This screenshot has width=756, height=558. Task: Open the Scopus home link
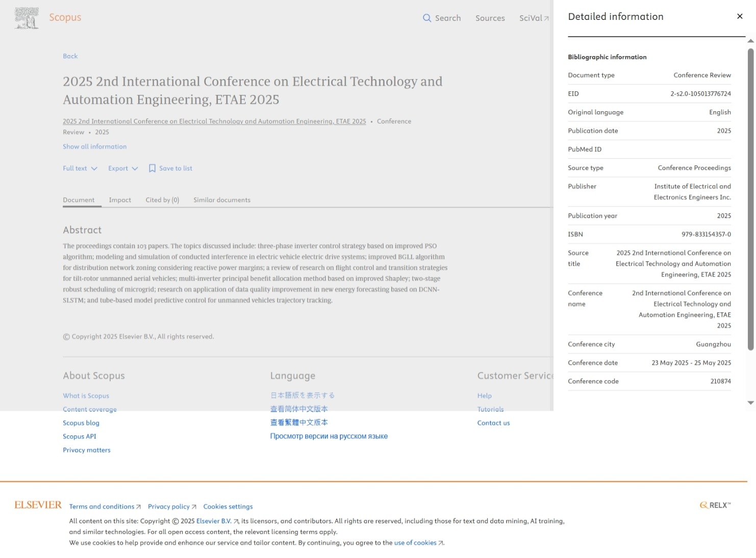pyautogui.click(x=65, y=17)
